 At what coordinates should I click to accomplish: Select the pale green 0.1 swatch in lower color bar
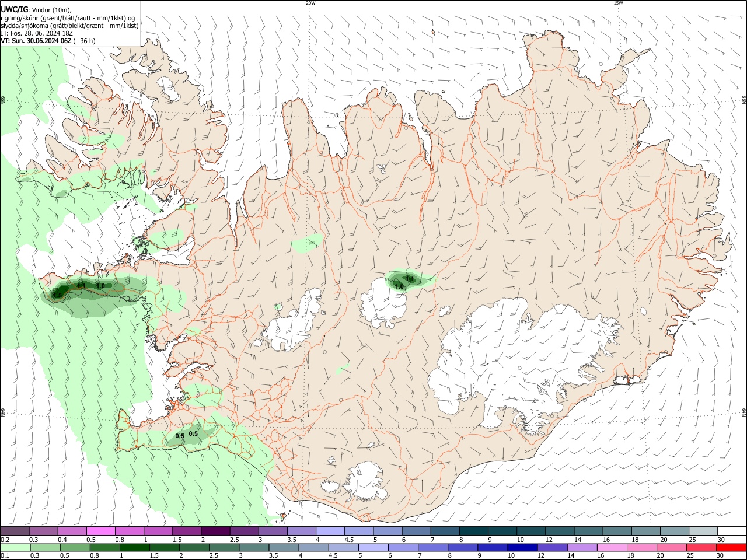[x=15, y=547]
